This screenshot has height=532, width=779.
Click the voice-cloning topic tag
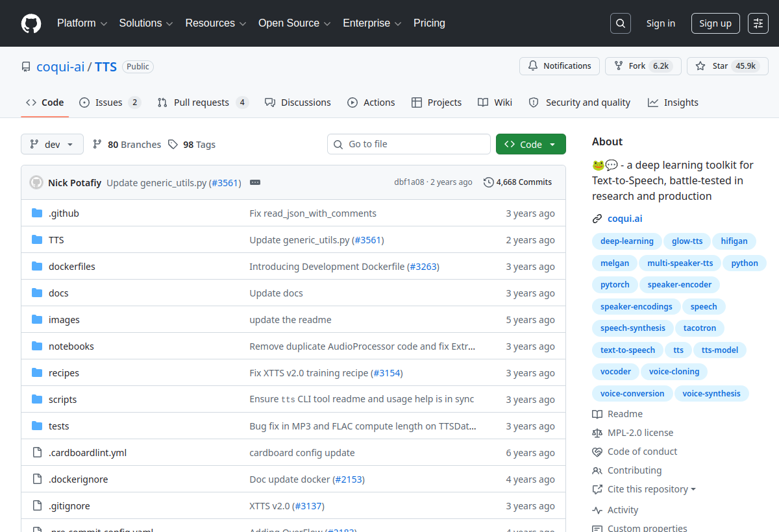pos(674,372)
